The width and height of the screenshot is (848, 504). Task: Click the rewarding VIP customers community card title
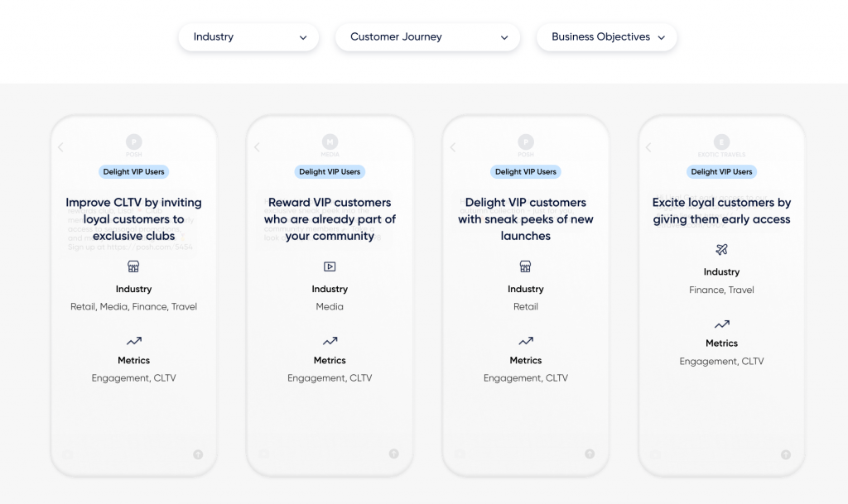coord(330,218)
